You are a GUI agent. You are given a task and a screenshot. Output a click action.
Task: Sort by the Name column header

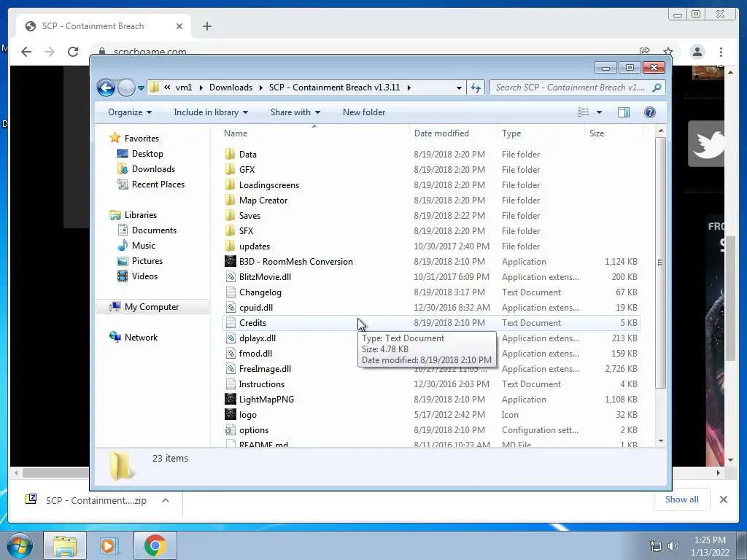click(236, 133)
